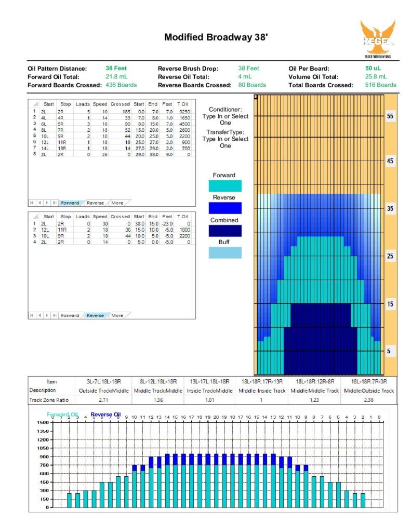Click Track Zone Ratio value '2.71'
411x532 pixels.
pos(103,400)
